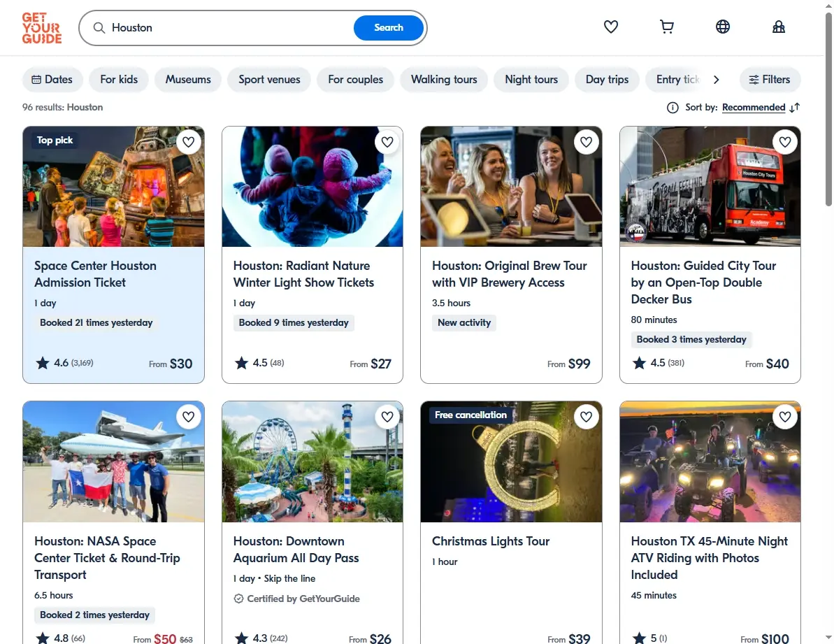
Task: Select the Walking tours filter chip
Action: click(x=444, y=80)
